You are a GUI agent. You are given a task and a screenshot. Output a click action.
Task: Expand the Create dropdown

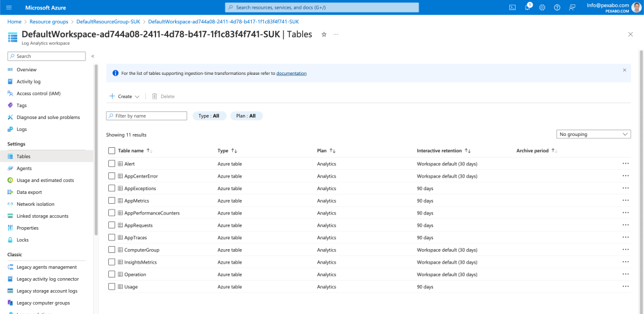[125, 96]
